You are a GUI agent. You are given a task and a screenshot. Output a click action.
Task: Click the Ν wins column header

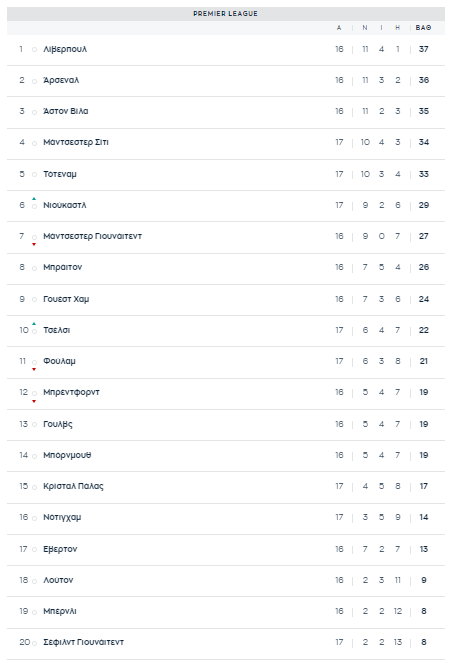(x=365, y=28)
